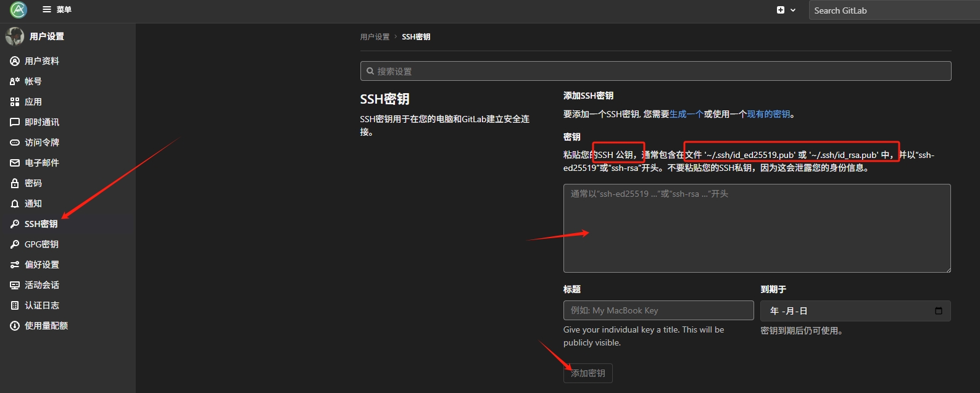
Task: Open 密码 lock icon in sidebar
Action: tap(15, 183)
